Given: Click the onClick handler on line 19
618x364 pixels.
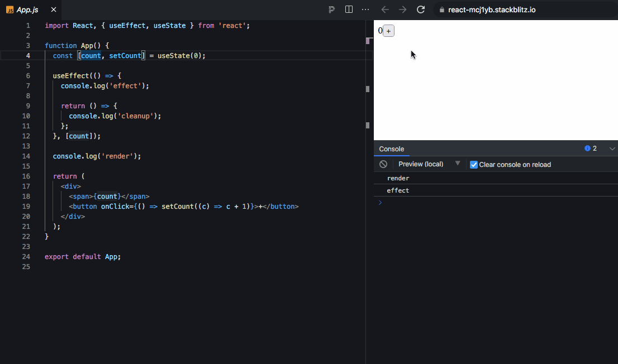Looking at the screenshot, I should coord(177,206).
